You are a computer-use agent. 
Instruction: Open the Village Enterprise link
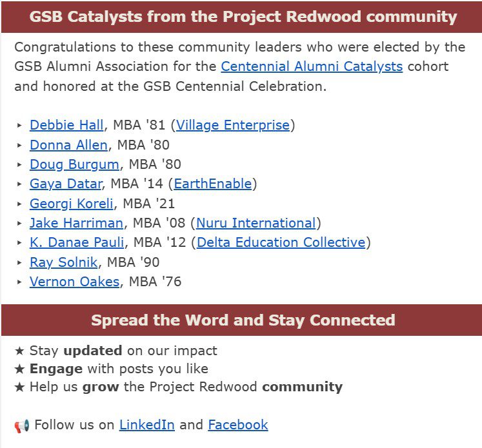[233, 126]
